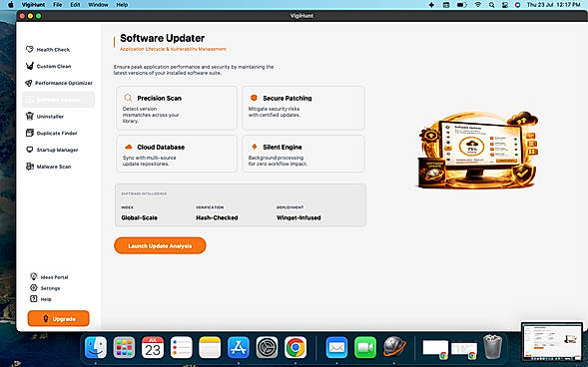Click Precision Scan magnifier icon
Screen dimensions: 588x367
[128, 98]
